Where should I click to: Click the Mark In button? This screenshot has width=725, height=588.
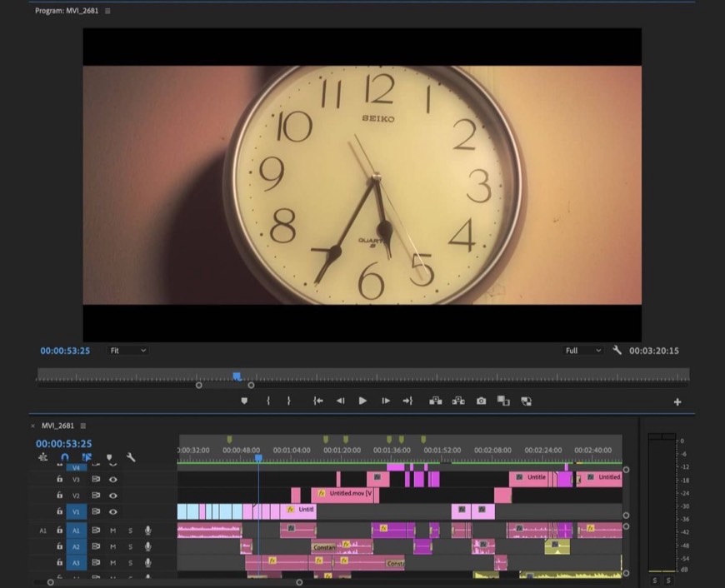coord(268,401)
